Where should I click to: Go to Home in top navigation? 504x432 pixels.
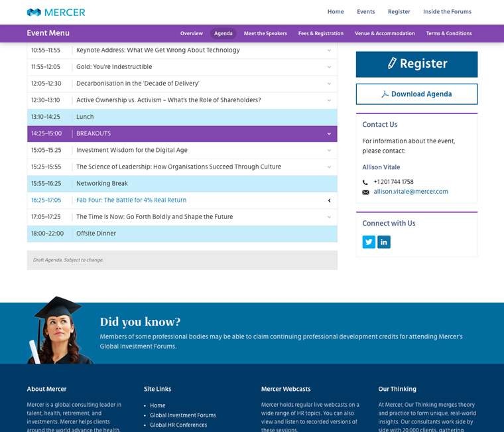336,11
